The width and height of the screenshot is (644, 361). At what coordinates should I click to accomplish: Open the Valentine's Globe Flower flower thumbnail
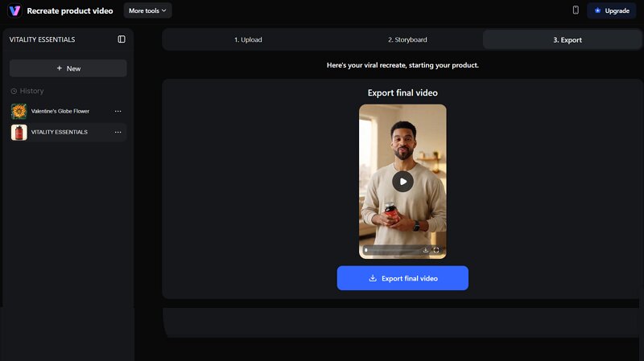(x=19, y=111)
